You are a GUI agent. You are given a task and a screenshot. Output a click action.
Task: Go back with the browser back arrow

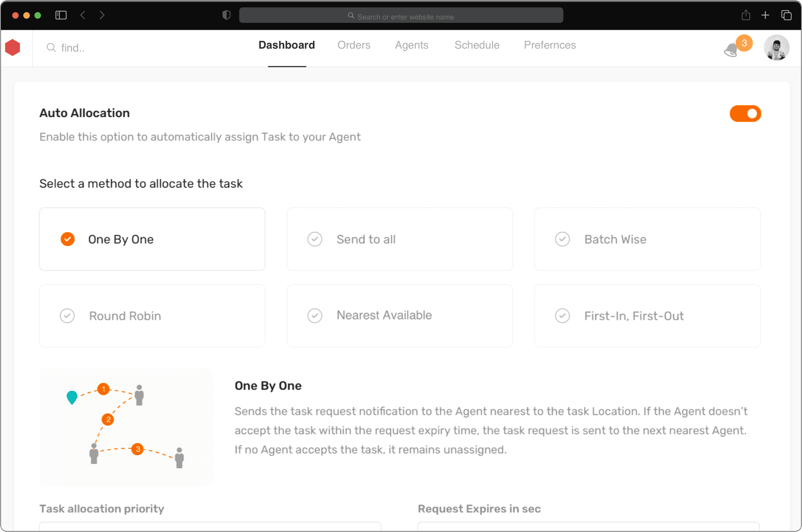(83, 15)
